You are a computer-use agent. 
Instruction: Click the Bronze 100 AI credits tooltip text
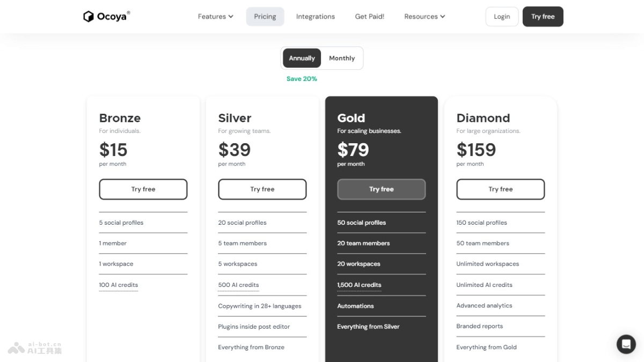(119, 285)
